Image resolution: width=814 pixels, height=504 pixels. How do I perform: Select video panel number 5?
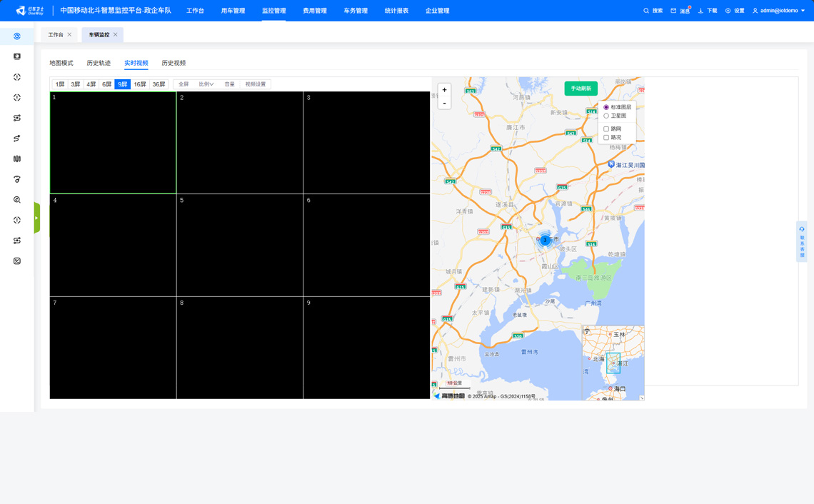point(240,245)
